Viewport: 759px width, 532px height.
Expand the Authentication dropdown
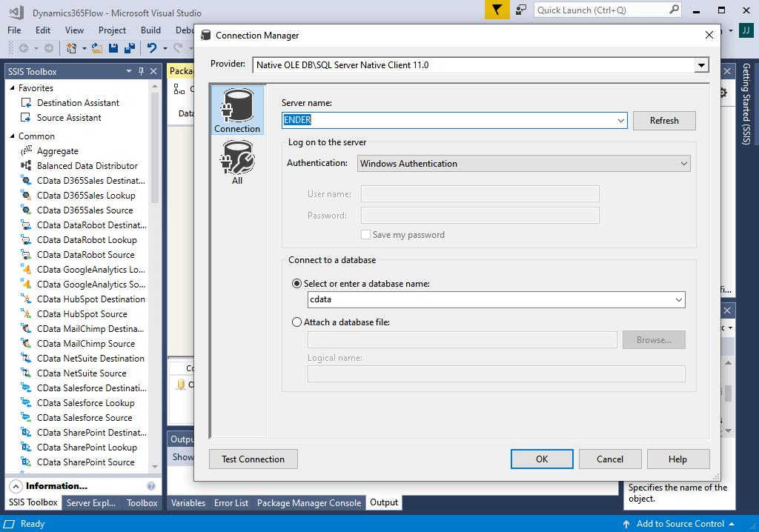(683, 164)
